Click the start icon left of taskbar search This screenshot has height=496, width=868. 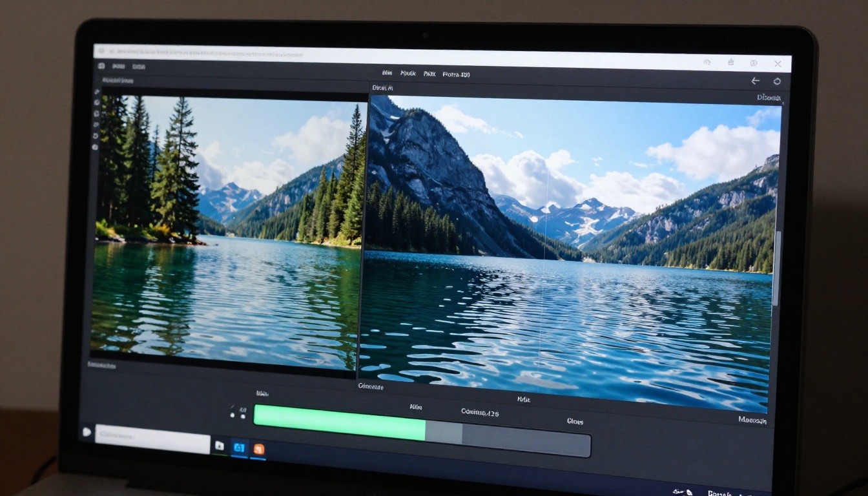pos(87,431)
